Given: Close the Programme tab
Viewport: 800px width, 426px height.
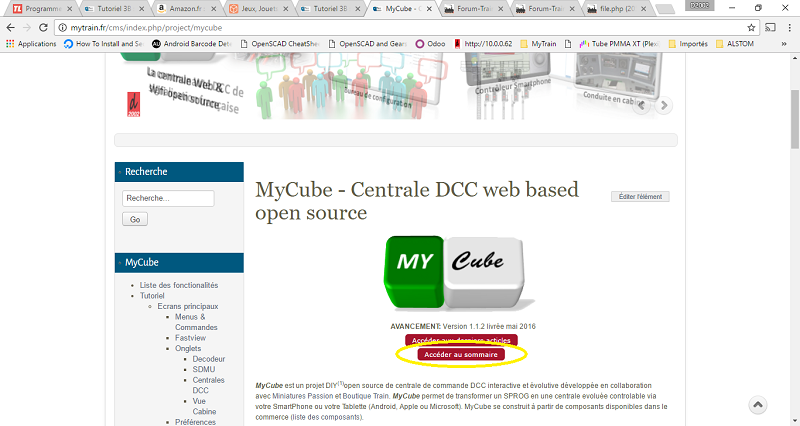Looking at the screenshot, I should click(69, 9).
